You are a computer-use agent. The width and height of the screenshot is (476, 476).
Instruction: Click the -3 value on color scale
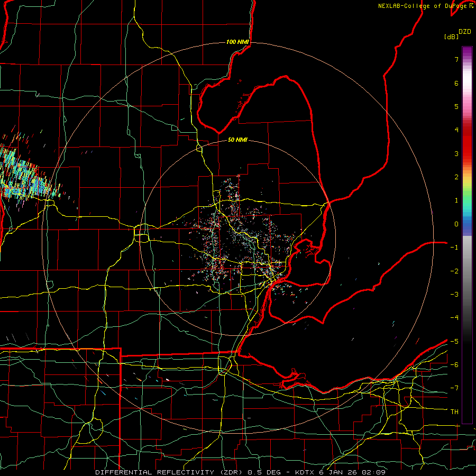pyautogui.click(x=454, y=295)
